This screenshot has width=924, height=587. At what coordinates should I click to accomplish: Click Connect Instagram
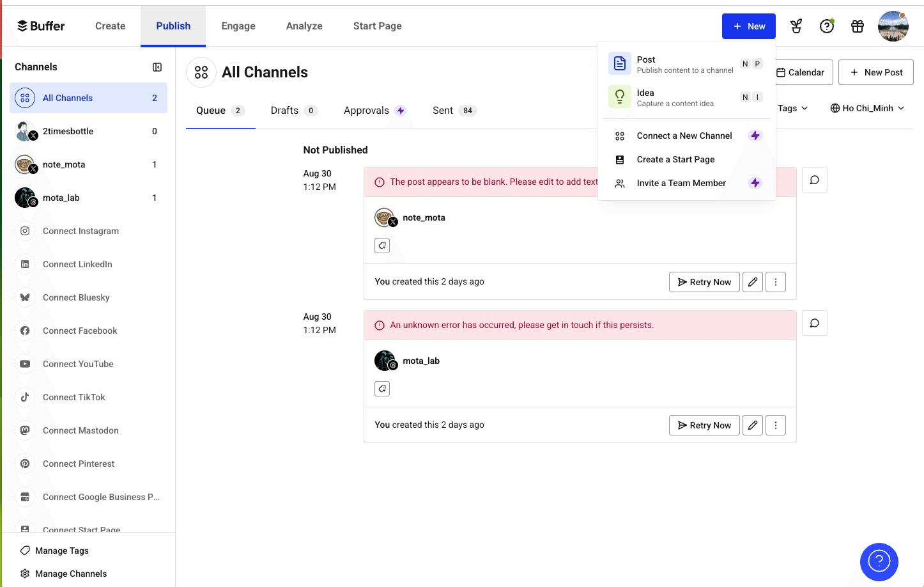click(88, 231)
